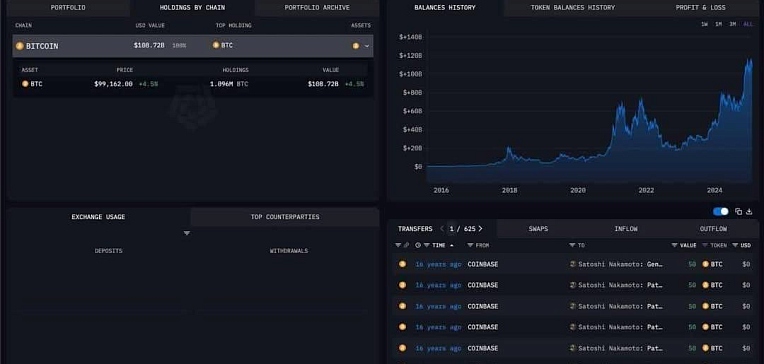Open the first COINBASE sender link
This screenshot has width=764, height=364.
(x=483, y=264)
